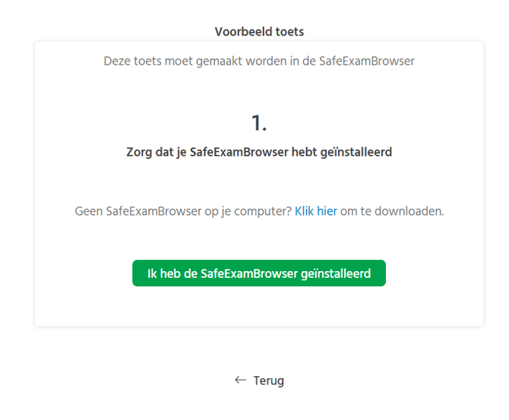Click 'SafeExamBrowser' inside the bold heading
509x420 pixels.
point(239,152)
